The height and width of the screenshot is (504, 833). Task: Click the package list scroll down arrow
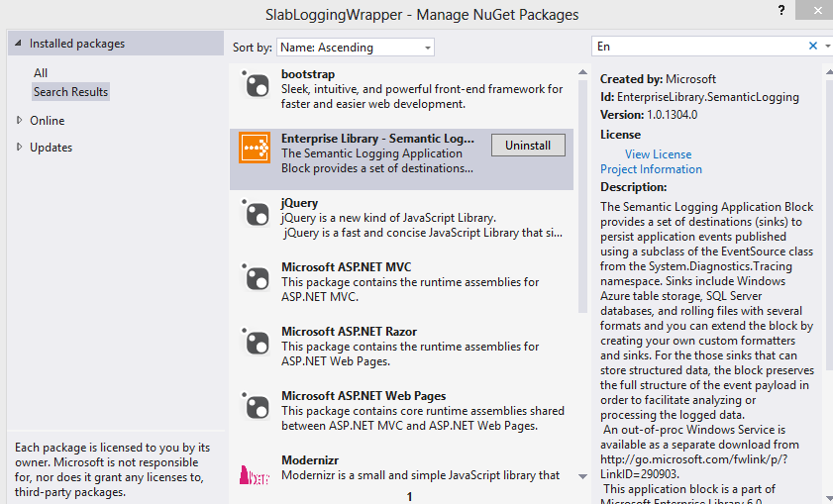tap(582, 476)
